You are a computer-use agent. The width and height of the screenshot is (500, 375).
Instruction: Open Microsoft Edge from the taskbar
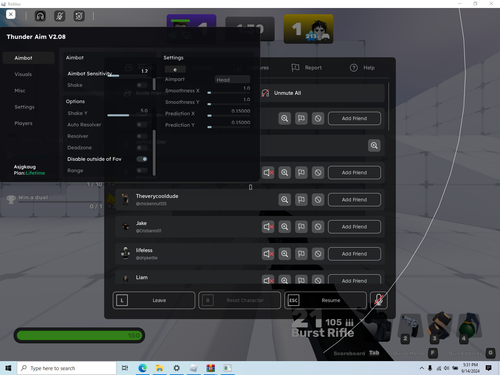pos(143,368)
